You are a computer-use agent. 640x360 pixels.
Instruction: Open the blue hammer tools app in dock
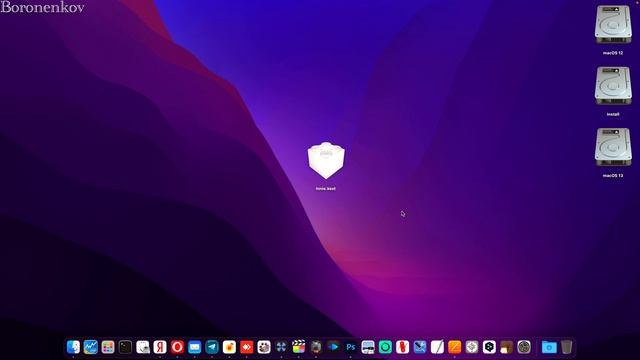pyautogui.click(x=420, y=347)
